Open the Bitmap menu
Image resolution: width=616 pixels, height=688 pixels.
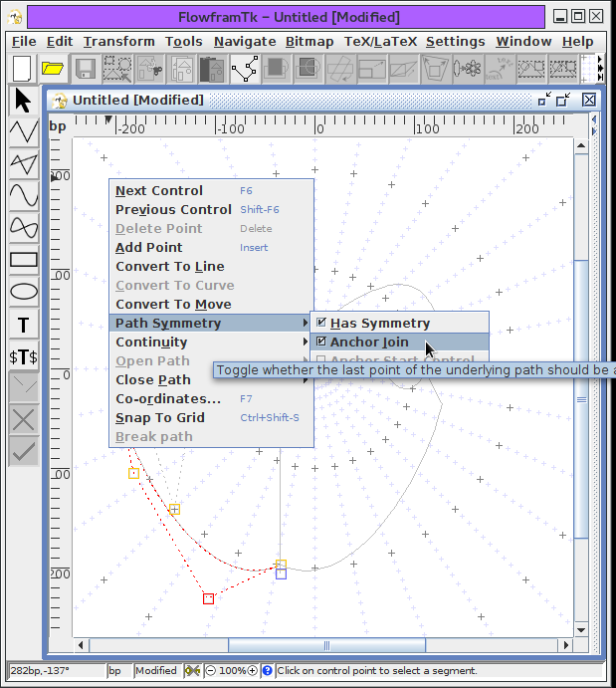point(309,41)
